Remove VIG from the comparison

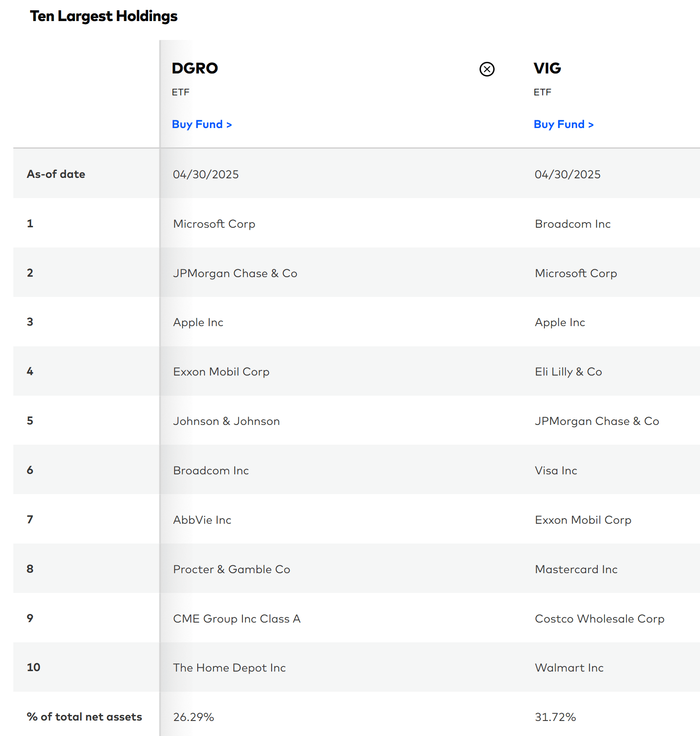486,69
